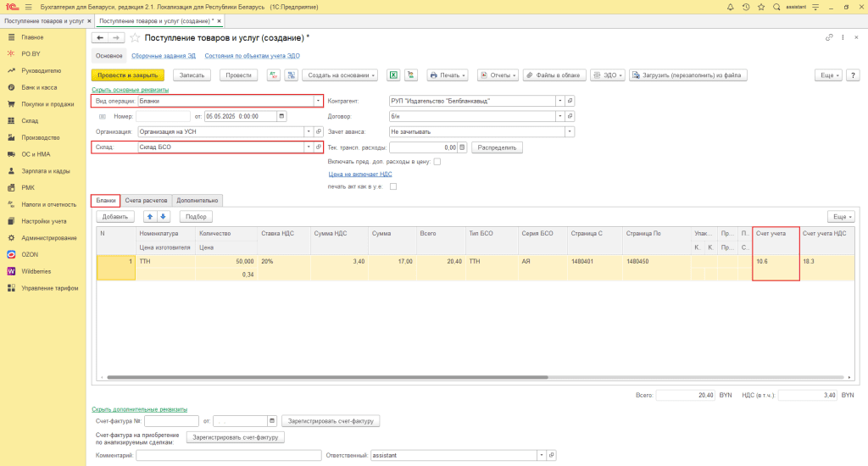This screenshot has width=868, height=466.
Task: Click the back navigation arrow
Action: (100, 37)
